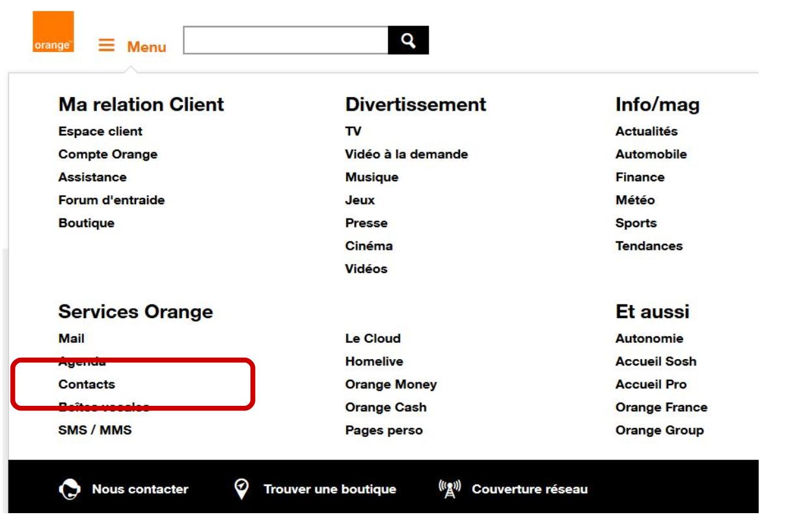
Task: Go to Assistance
Action: point(92,177)
